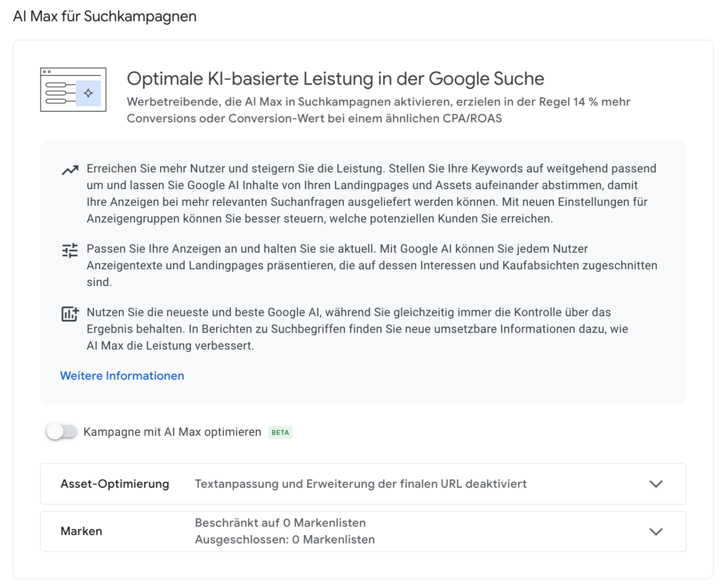725x588 pixels.
Task: Click the upward trending arrow benefit icon
Action: pos(70,170)
